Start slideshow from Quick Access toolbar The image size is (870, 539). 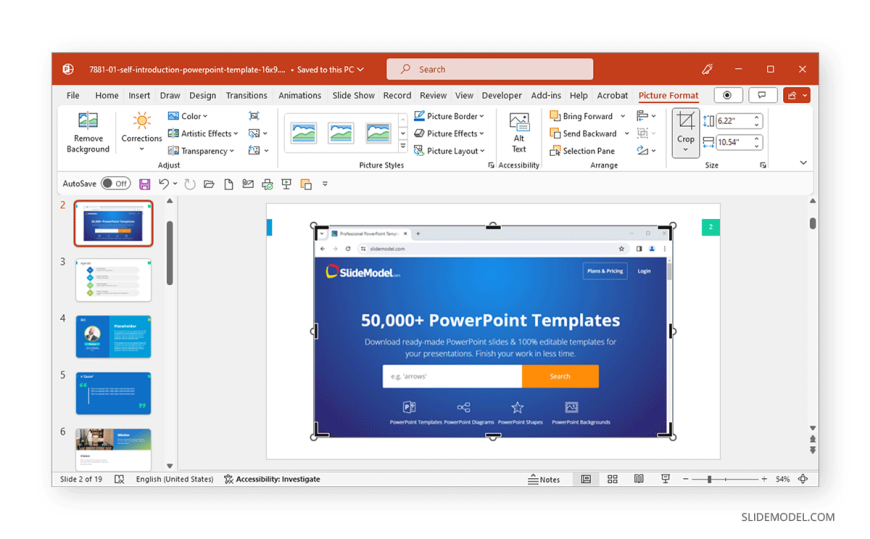(286, 184)
